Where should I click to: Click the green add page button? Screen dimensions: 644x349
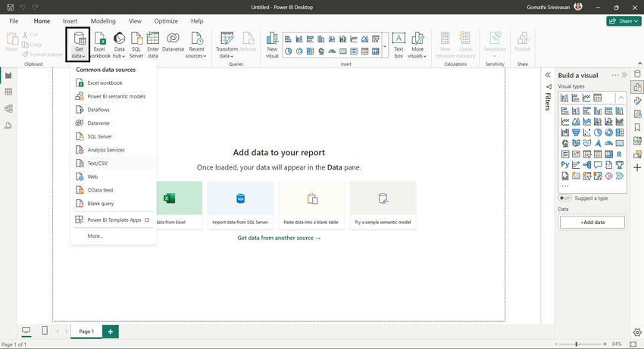tap(111, 332)
